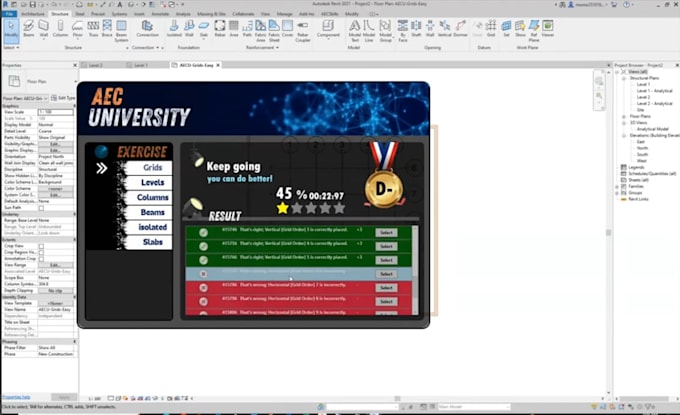
Task: Choose the Shaft opening tool
Action: tap(416, 29)
